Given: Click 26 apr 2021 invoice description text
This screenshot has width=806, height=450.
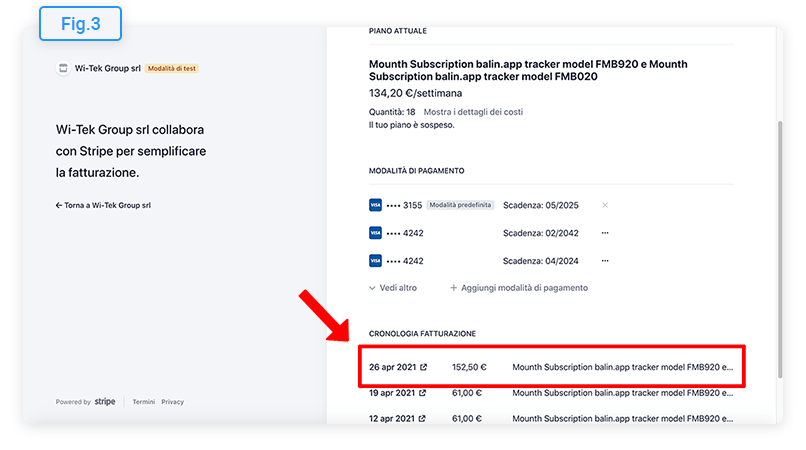Looking at the screenshot, I should (622, 367).
